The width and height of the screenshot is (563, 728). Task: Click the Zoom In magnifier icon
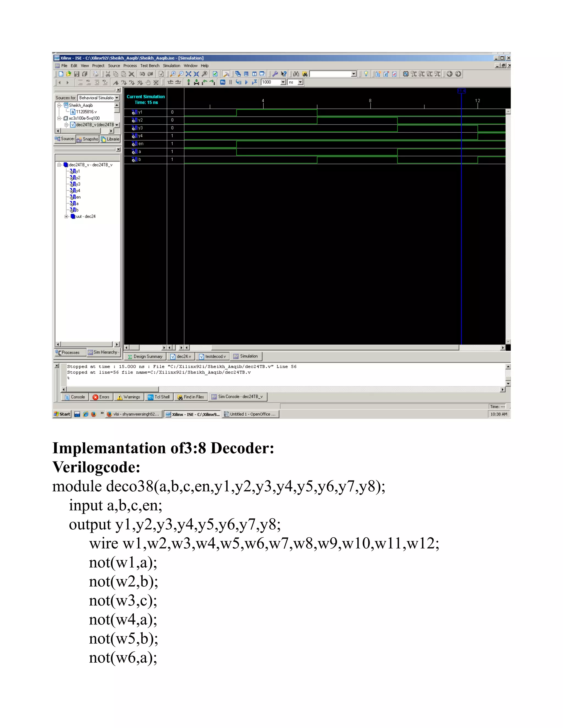173,74
